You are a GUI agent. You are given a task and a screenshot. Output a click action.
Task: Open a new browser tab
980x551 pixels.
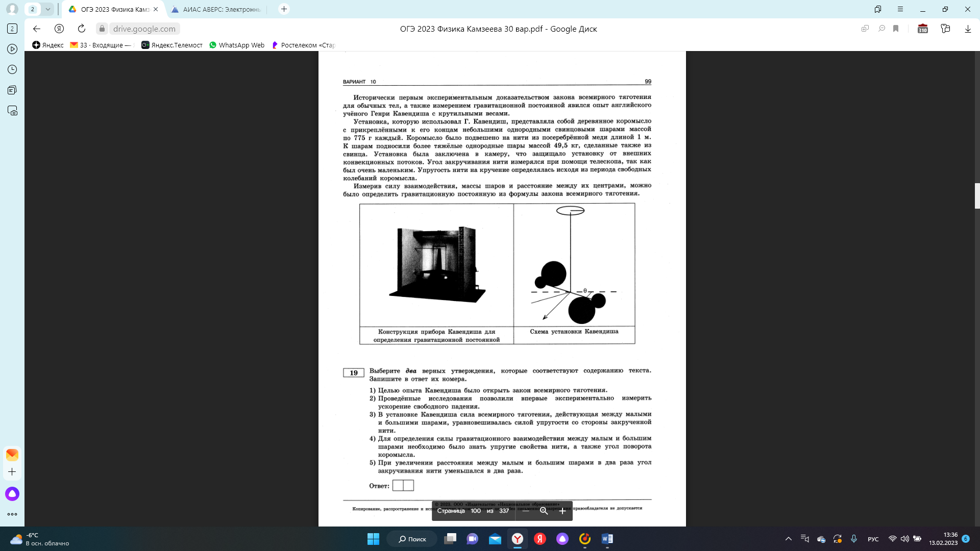(284, 9)
